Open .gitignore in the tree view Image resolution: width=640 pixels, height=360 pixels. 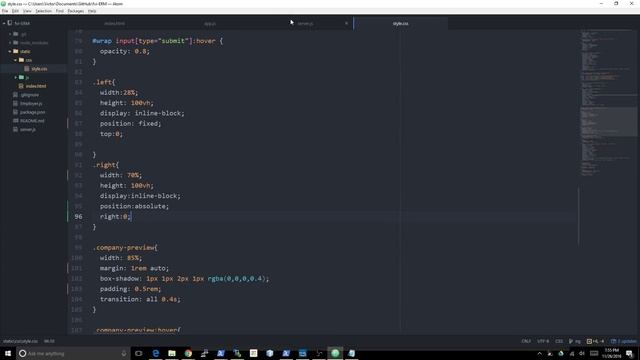point(29,95)
